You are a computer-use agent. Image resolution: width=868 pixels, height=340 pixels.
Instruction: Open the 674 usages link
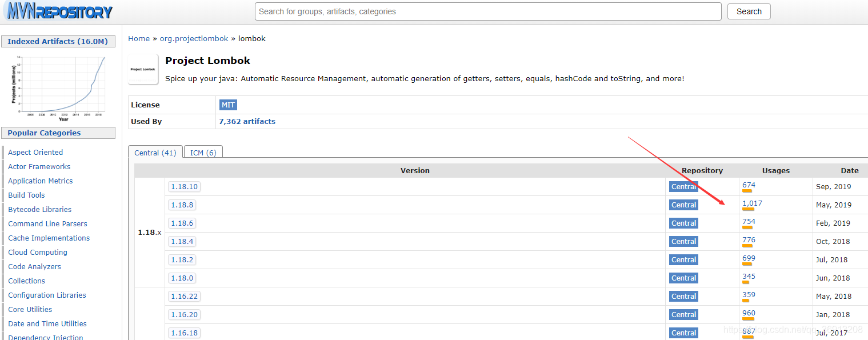pos(749,185)
